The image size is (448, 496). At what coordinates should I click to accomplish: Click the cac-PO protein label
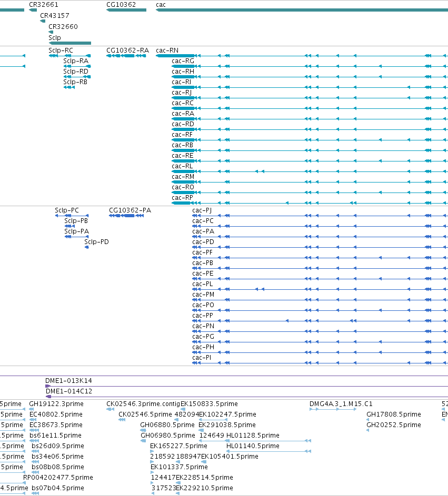tap(203, 305)
